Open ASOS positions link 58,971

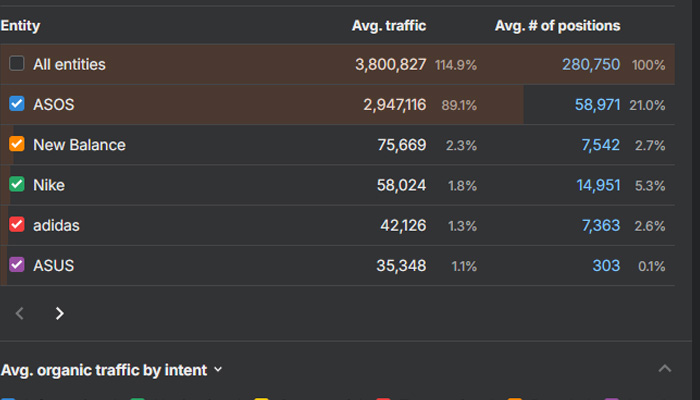coord(597,105)
